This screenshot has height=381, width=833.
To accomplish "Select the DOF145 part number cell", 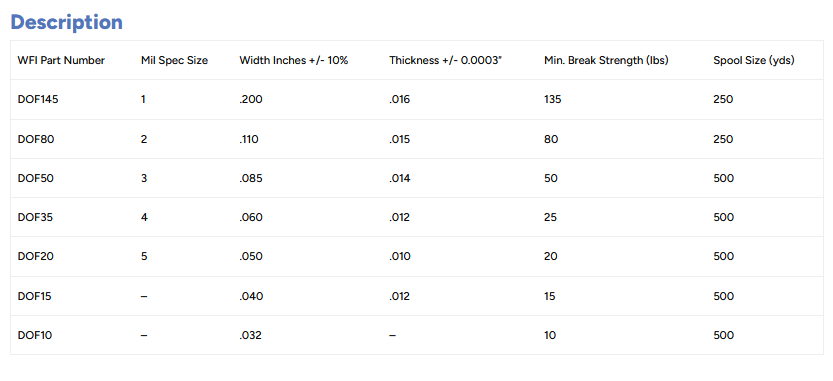I will coord(38,99).
